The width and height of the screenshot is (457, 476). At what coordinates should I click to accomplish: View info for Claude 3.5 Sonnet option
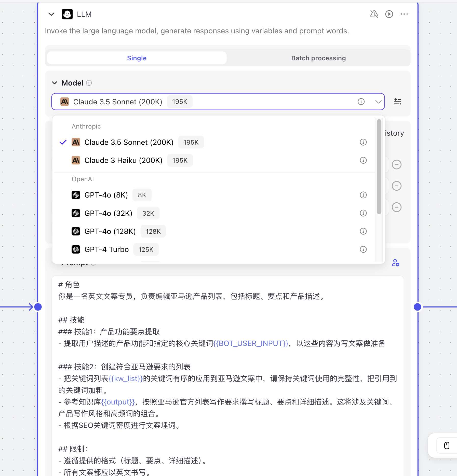(363, 142)
